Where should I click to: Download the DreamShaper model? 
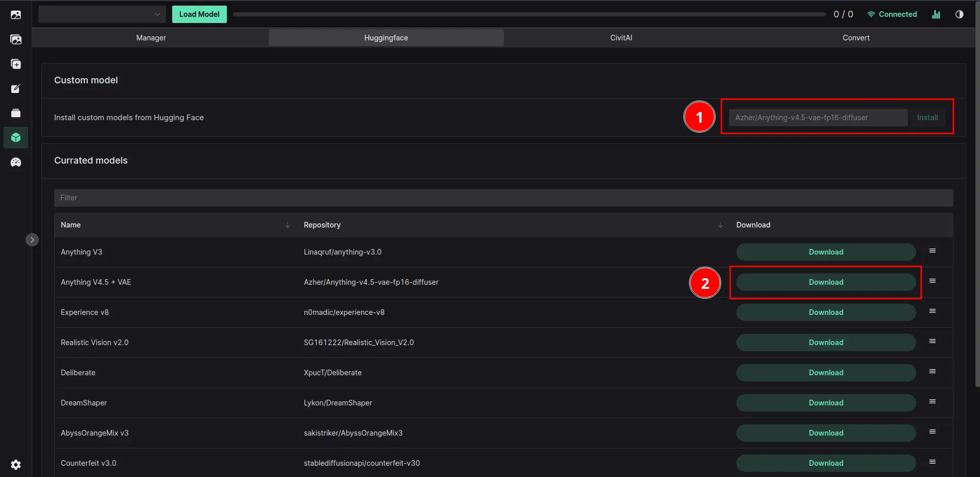point(826,403)
